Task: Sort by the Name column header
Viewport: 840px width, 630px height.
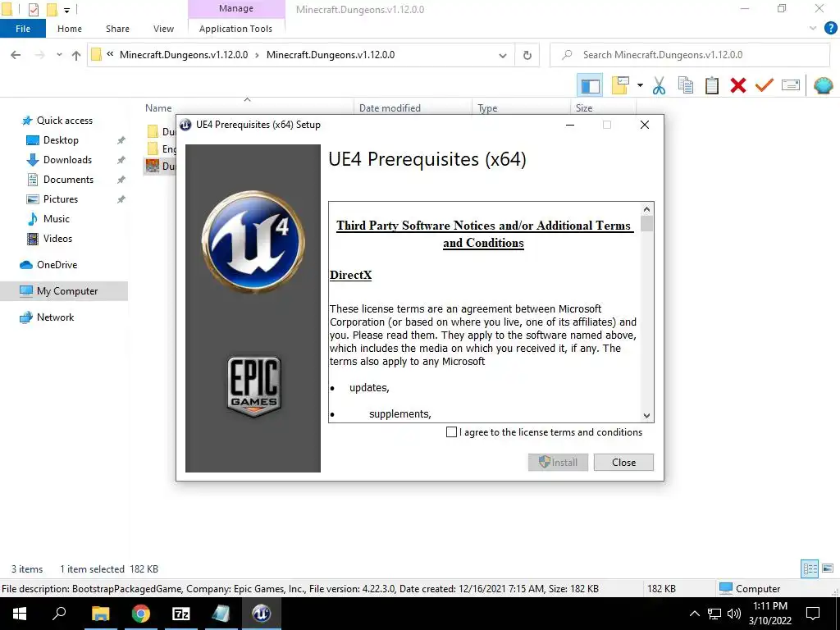Action: (x=158, y=108)
